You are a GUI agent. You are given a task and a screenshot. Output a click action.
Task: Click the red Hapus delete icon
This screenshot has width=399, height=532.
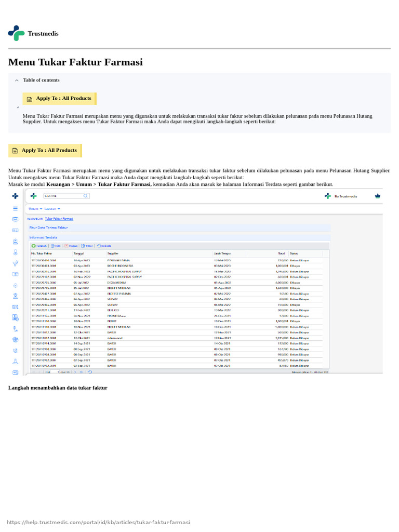pos(66,246)
